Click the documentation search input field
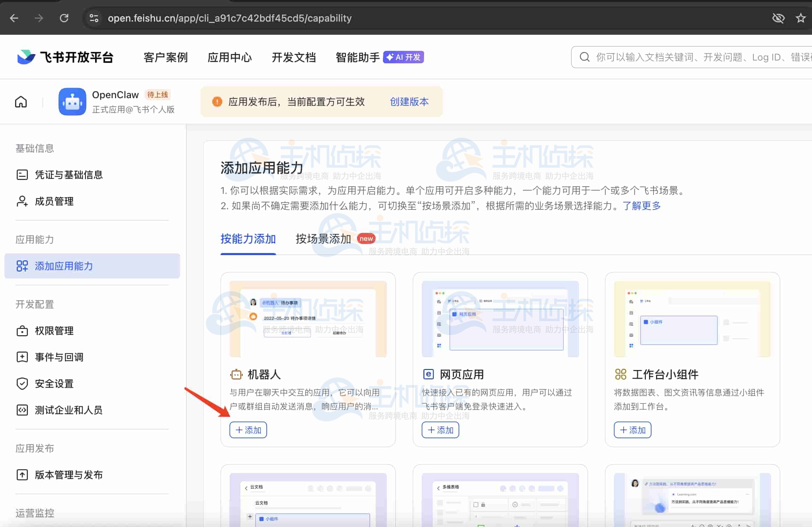 tap(700, 57)
